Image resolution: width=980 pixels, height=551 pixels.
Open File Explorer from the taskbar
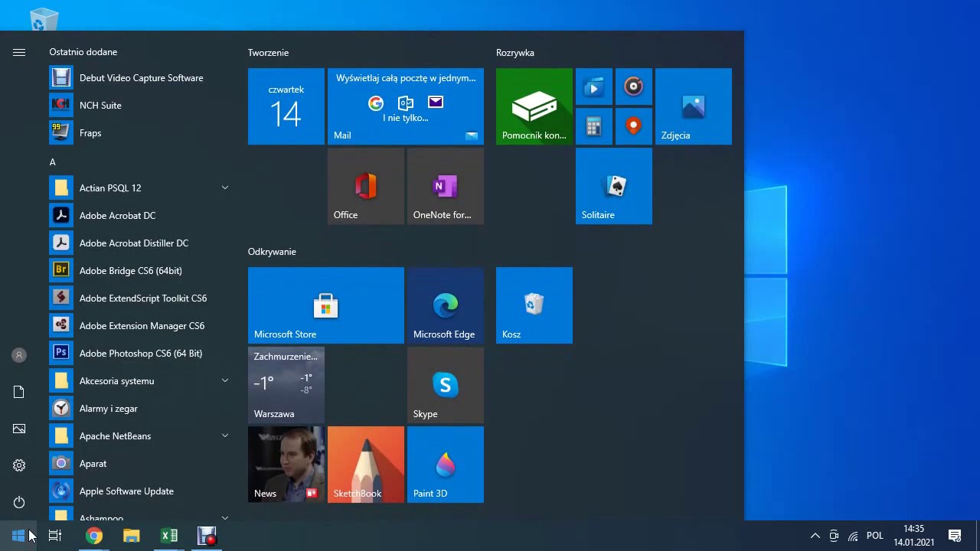(x=132, y=536)
